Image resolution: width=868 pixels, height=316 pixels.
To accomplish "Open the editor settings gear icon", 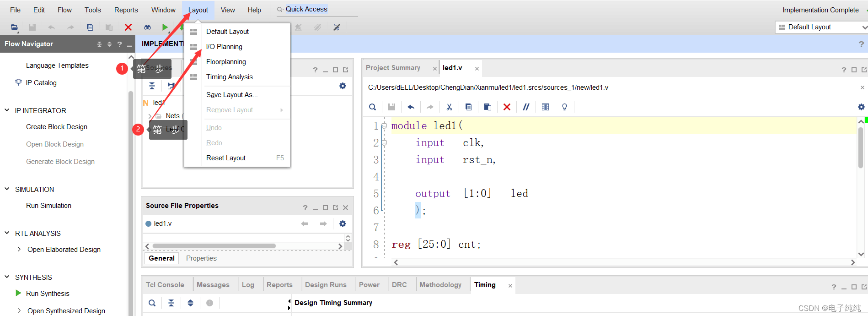I will [x=861, y=107].
